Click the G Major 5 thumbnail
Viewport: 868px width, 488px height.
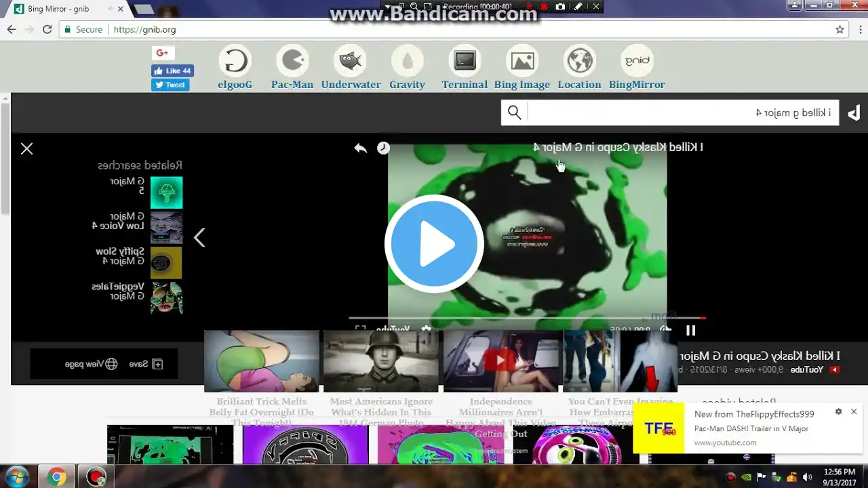166,192
